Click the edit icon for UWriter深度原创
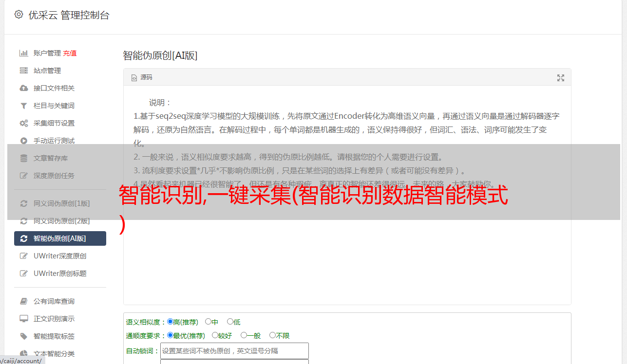 click(23, 256)
